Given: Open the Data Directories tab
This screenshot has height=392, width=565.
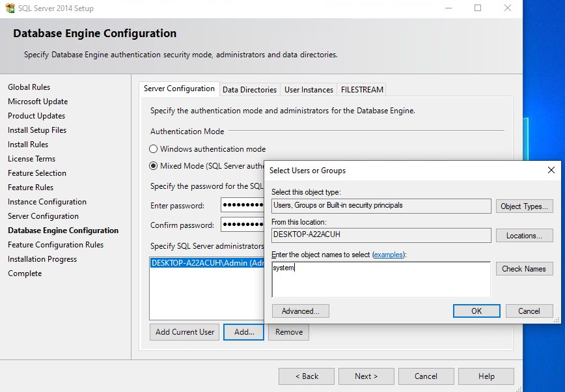Looking at the screenshot, I should (249, 90).
